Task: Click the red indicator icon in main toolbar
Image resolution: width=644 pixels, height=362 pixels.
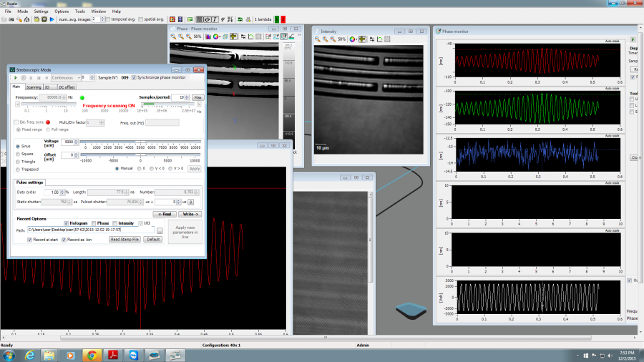Action: click(x=283, y=19)
